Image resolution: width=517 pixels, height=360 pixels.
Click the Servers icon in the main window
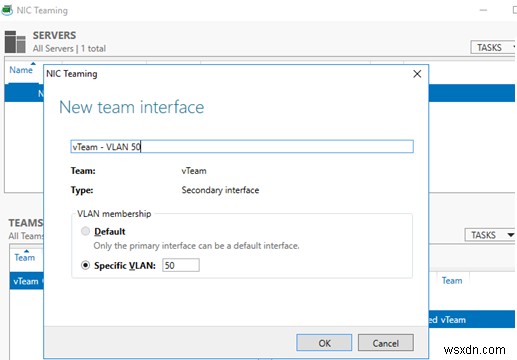pos(15,42)
